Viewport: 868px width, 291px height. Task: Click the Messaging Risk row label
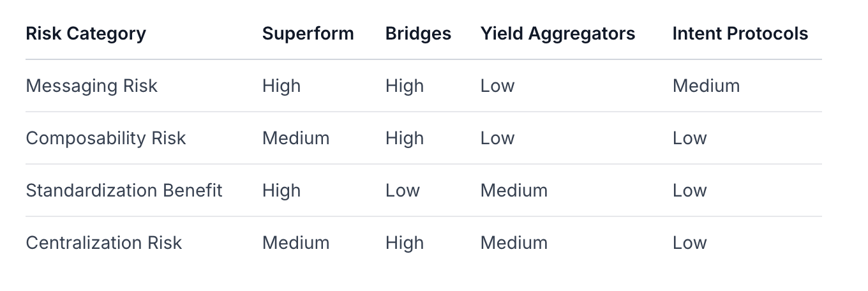coord(91,86)
